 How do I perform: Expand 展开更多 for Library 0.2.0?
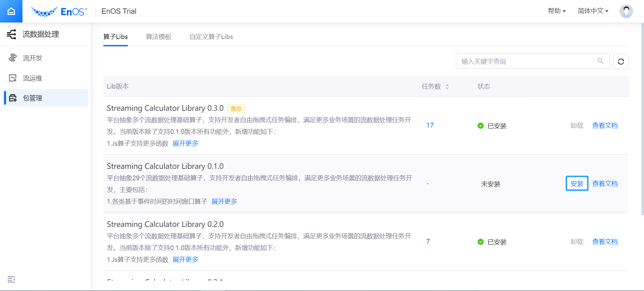[185, 260]
